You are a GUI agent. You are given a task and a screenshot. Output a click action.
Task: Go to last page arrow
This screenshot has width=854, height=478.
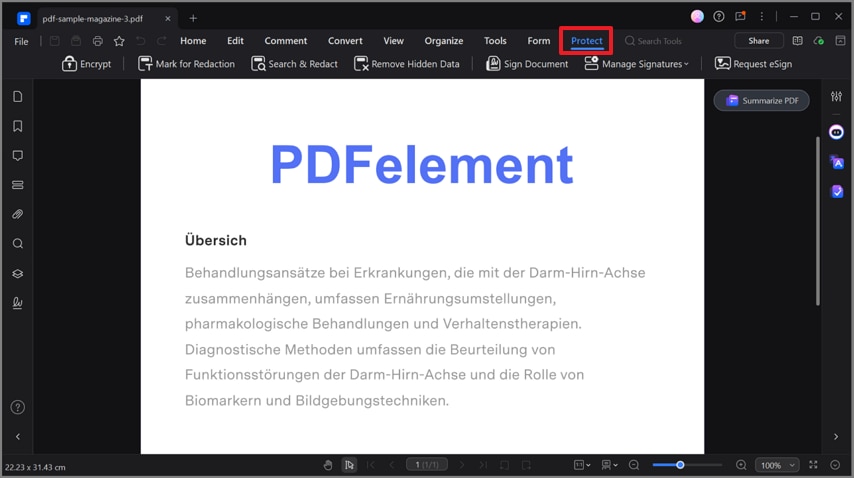pyautogui.click(x=483, y=465)
